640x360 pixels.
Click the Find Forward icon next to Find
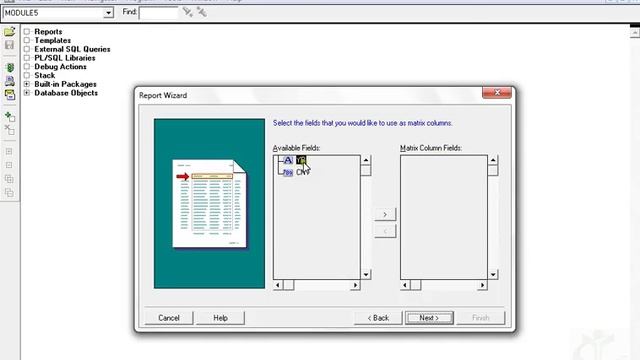tap(187, 12)
